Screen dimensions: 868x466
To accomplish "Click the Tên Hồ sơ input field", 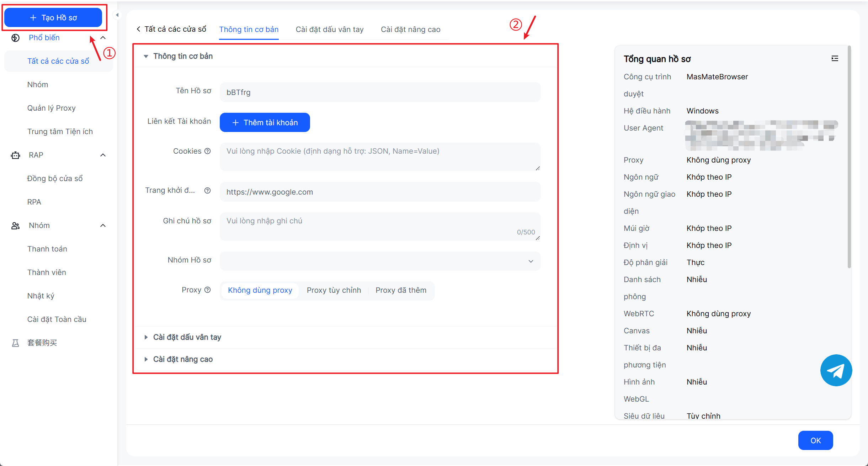I will 380,92.
